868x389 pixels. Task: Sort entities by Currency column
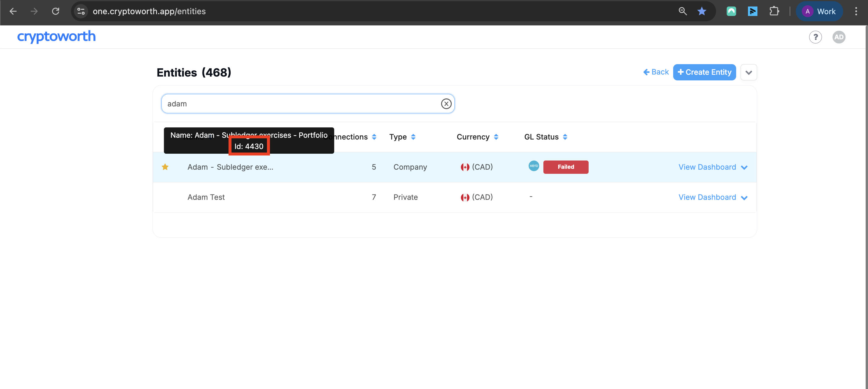(x=496, y=137)
